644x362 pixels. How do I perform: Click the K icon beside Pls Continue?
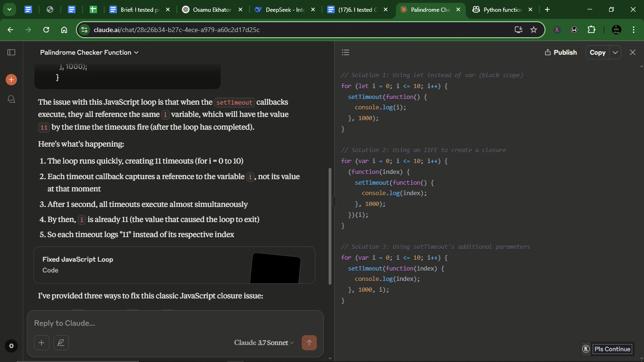click(x=586, y=349)
